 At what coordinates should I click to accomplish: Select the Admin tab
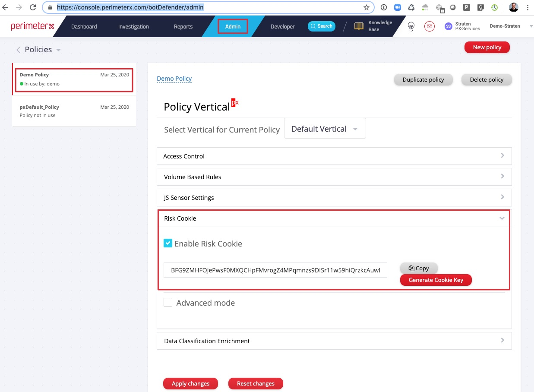[x=233, y=27]
